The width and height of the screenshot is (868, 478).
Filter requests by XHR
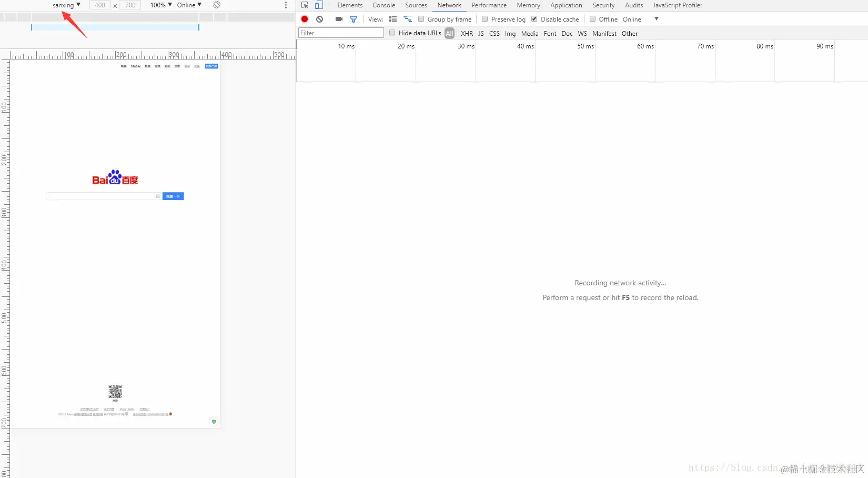coord(467,33)
